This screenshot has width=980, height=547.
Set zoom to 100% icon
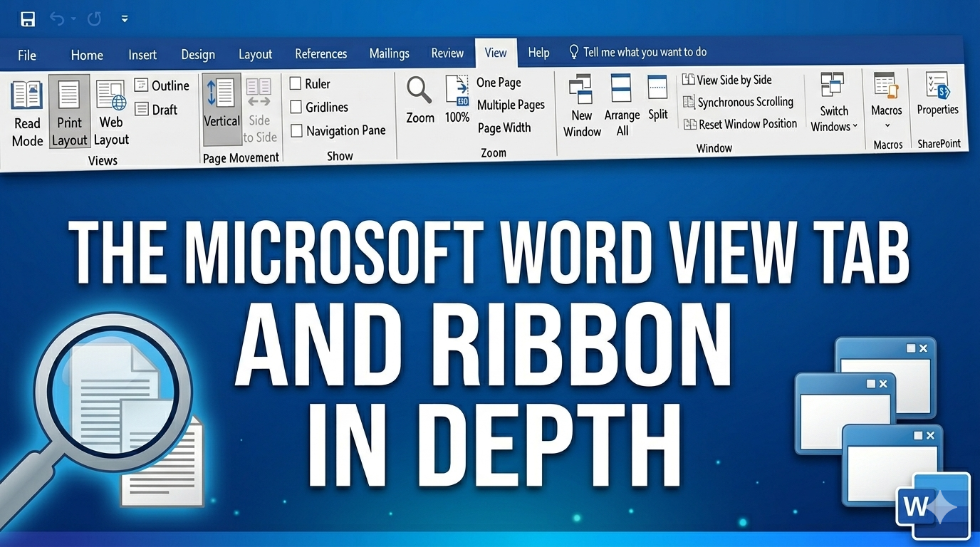click(x=457, y=91)
